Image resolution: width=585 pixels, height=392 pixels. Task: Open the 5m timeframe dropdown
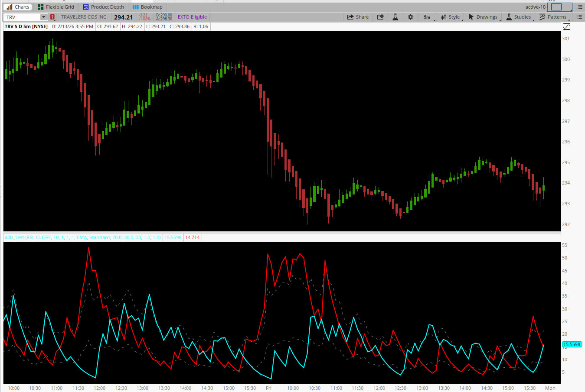tap(427, 17)
